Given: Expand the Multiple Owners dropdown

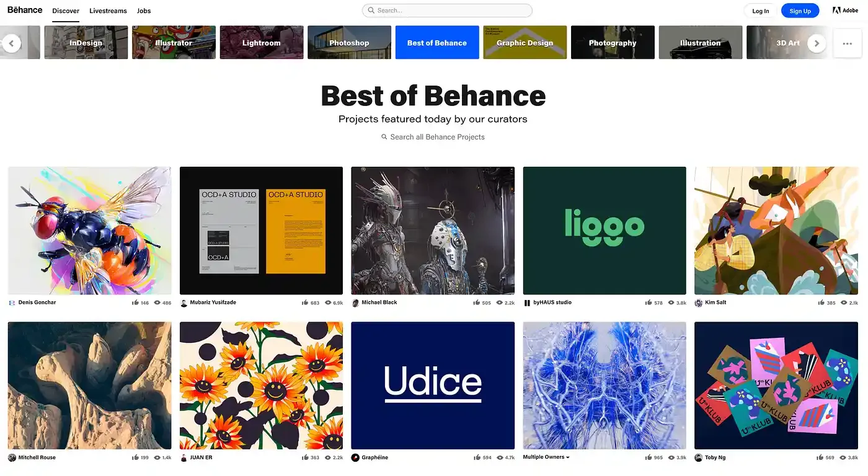Looking at the screenshot, I should pyautogui.click(x=546, y=457).
